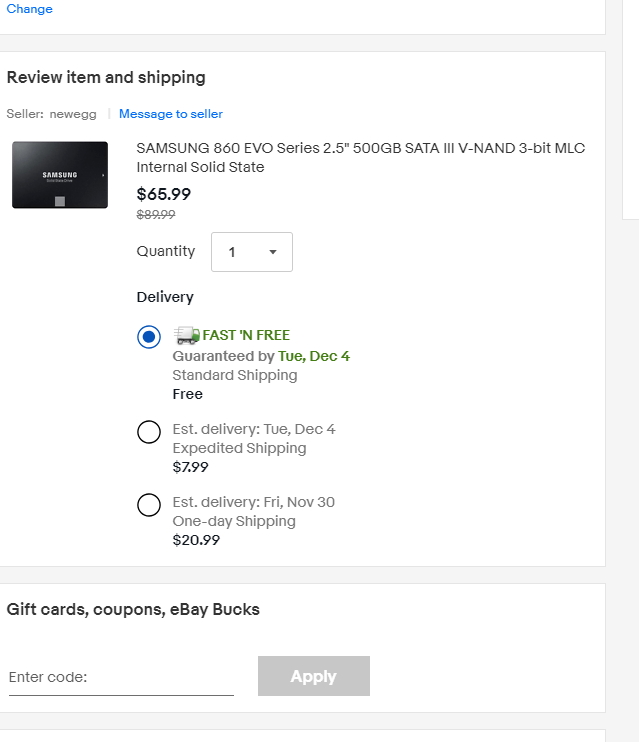Viewport: 639px width, 742px height.
Task: Focus the Enter code input field
Action: point(121,677)
